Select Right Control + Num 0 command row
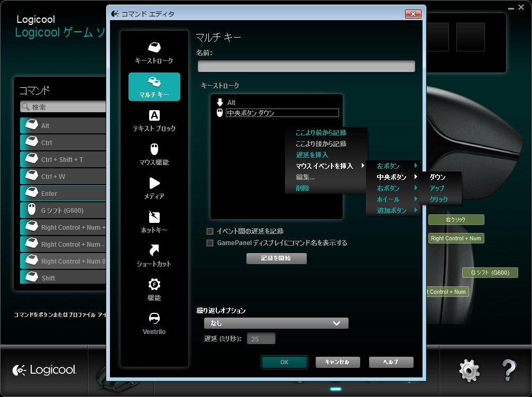The image size is (532, 397). [x=63, y=261]
